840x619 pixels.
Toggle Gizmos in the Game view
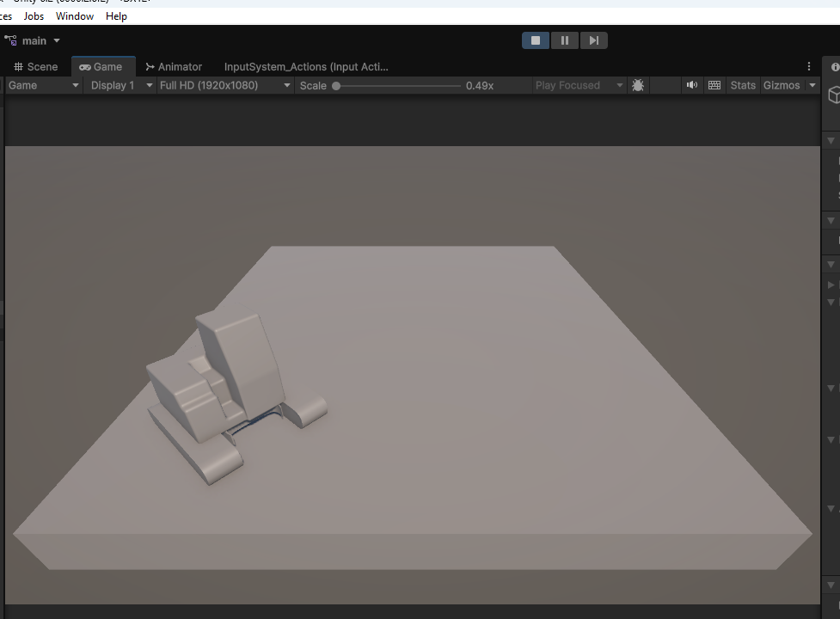click(782, 86)
